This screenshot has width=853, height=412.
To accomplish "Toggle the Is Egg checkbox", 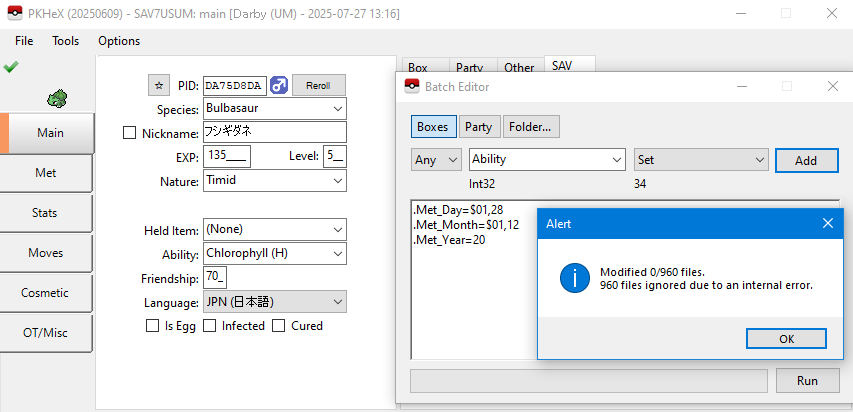I will click(153, 326).
